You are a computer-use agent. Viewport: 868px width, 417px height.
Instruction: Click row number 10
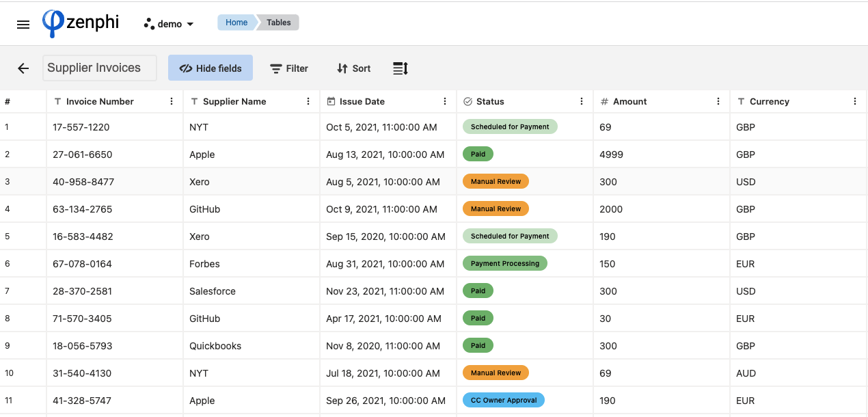point(10,373)
